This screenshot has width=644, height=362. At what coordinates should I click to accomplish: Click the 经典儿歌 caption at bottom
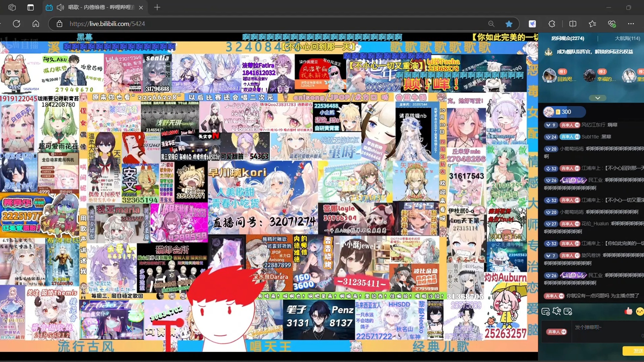click(440, 346)
